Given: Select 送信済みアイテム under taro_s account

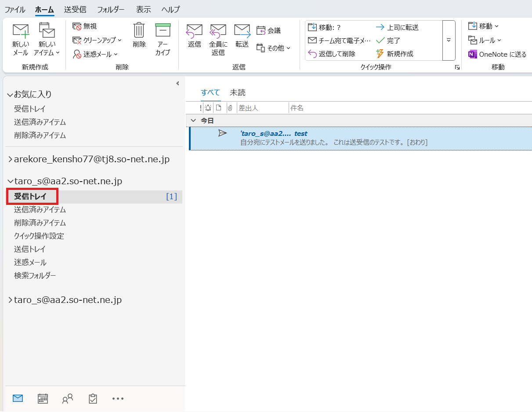Looking at the screenshot, I should (40, 210).
